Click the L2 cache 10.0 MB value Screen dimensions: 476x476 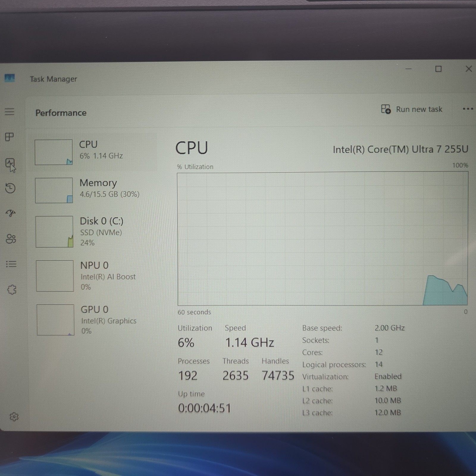[388, 400]
